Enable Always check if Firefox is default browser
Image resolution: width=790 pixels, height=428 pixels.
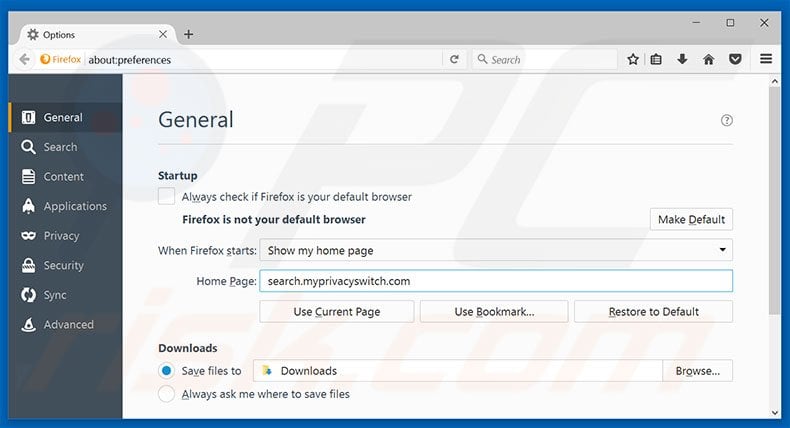(166, 196)
